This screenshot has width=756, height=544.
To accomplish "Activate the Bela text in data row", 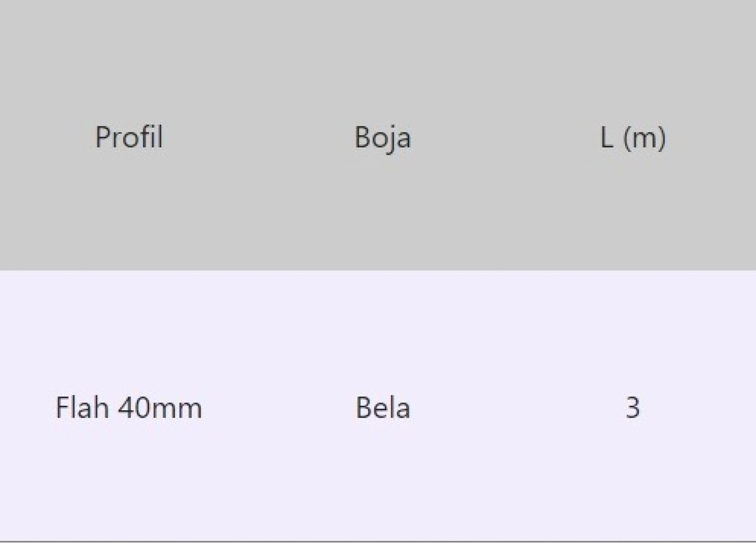I will click(383, 407).
